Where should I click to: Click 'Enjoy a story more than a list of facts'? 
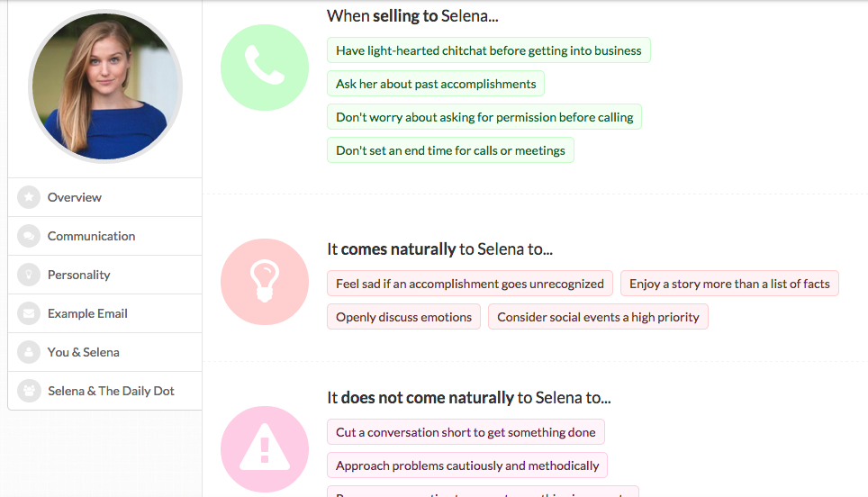729,284
